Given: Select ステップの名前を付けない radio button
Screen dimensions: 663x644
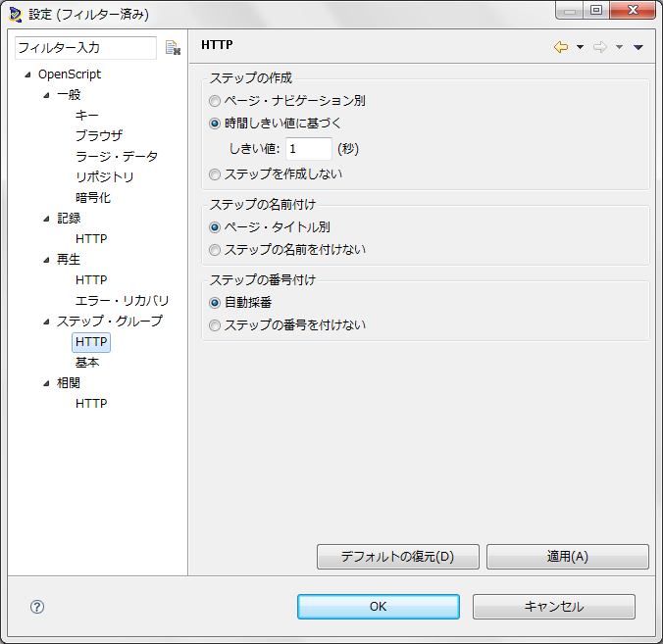Looking at the screenshot, I should point(215,250).
